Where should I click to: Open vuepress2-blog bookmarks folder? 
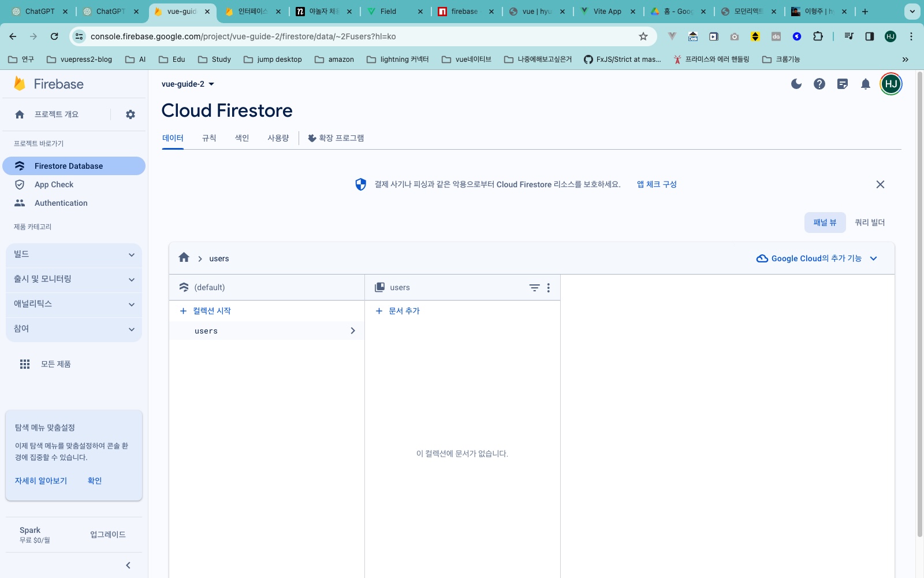pyautogui.click(x=79, y=60)
